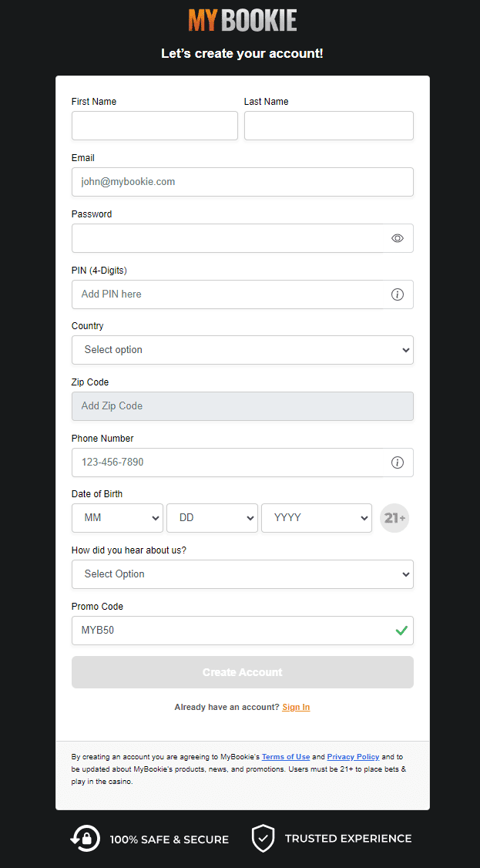Viewport: 480px width, 868px height.
Task: Click the Sign In link
Action: (x=296, y=706)
